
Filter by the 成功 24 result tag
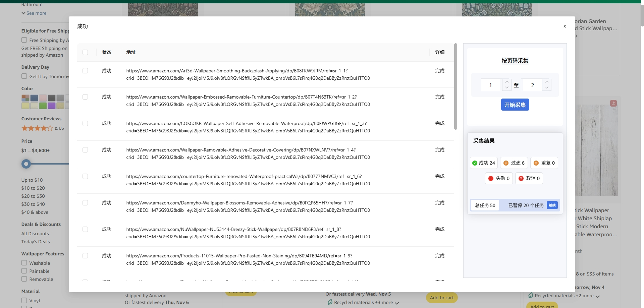coord(484,163)
